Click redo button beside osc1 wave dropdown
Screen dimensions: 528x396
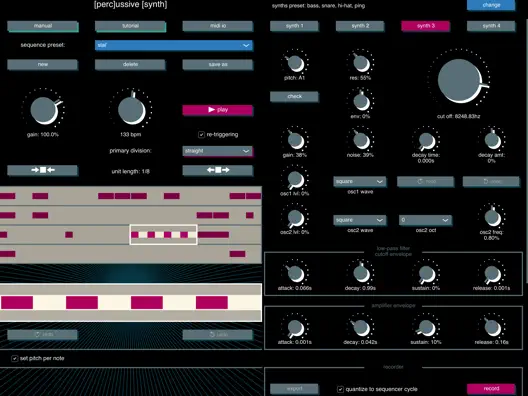(426, 182)
